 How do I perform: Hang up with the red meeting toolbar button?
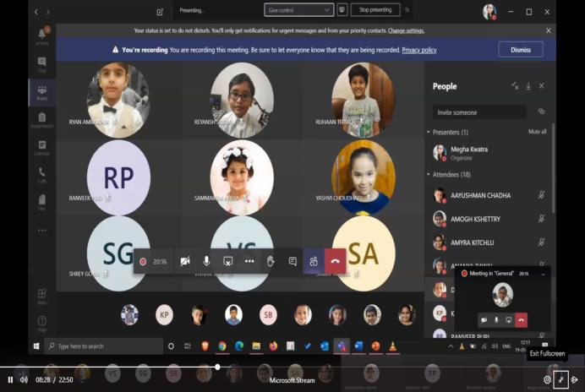[335, 261]
